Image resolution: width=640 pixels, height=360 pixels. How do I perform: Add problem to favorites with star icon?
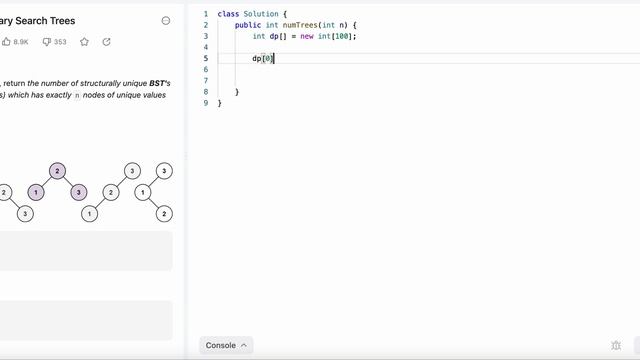click(x=84, y=42)
